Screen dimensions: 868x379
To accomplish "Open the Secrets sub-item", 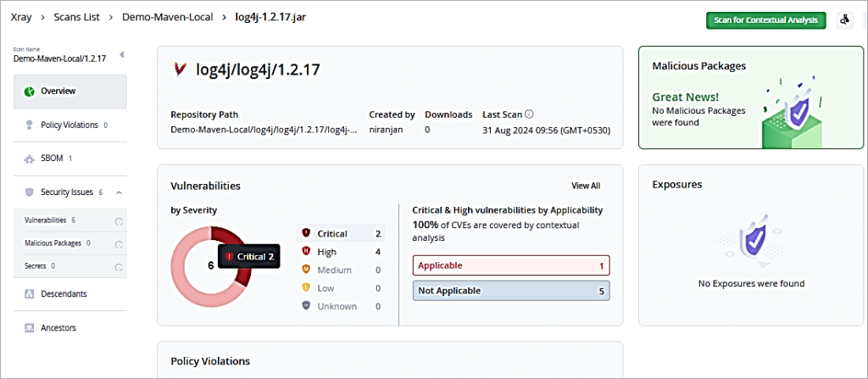I will coord(70,266).
